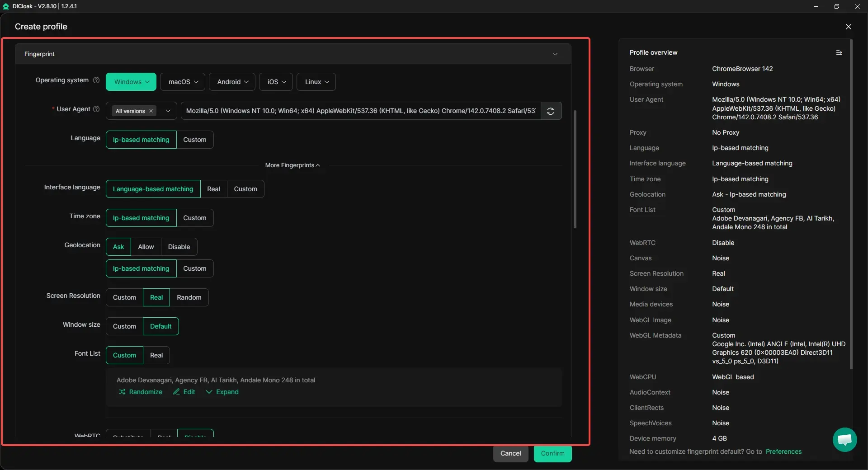Open the Preferences link
The image size is (868, 470).
tap(783, 451)
